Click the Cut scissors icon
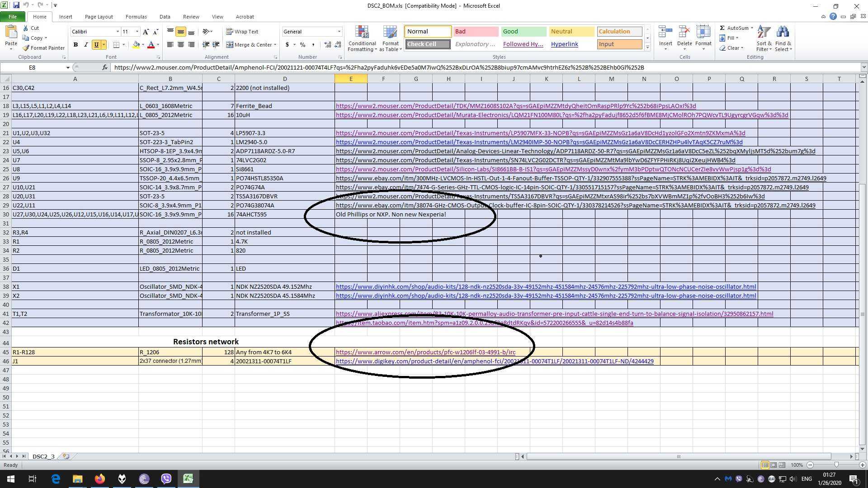The image size is (868, 488). [x=26, y=28]
